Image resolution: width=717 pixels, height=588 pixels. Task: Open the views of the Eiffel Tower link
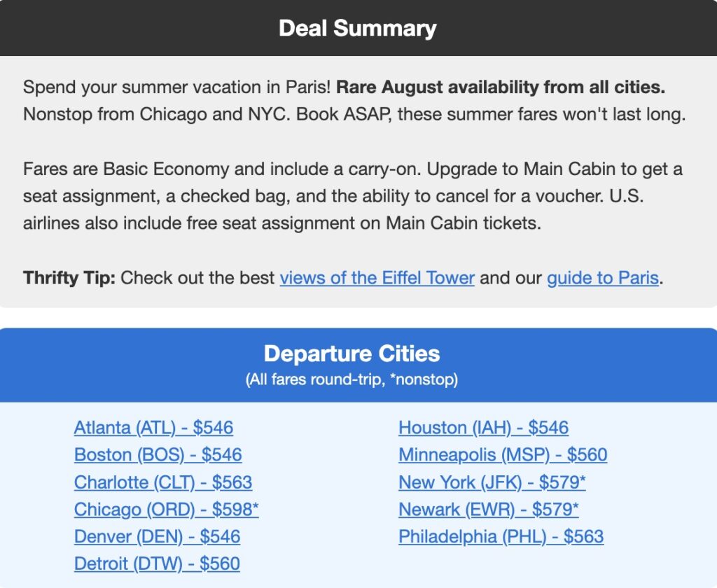tap(377, 278)
